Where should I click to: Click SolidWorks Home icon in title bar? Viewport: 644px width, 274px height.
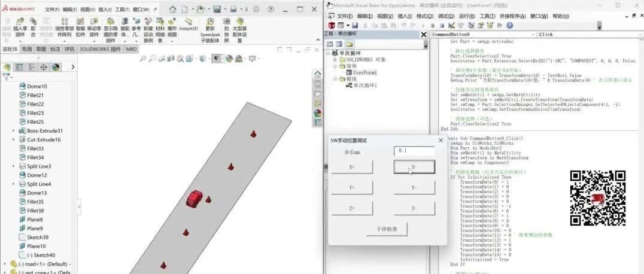[173, 9]
